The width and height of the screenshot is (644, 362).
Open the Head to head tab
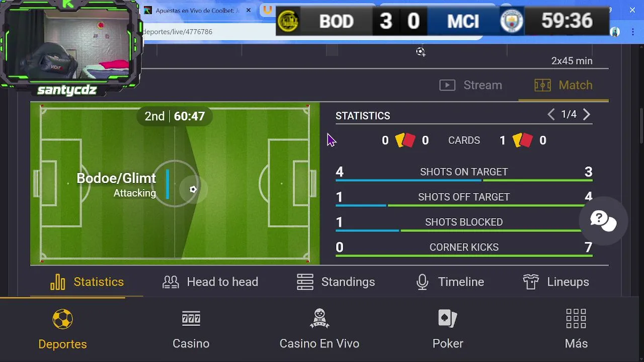pos(210,282)
